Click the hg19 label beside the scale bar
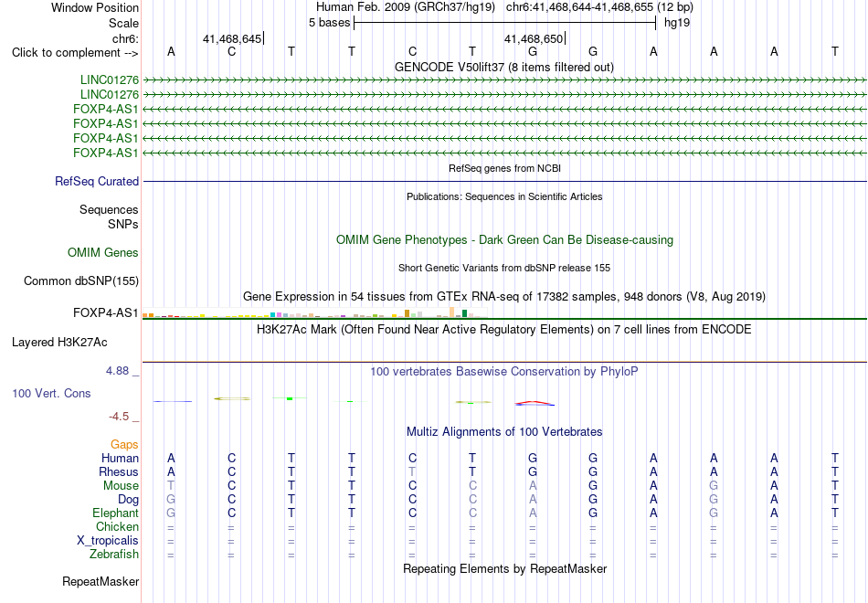Image resolution: width=868 pixels, height=603 pixels. pos(676,23)
